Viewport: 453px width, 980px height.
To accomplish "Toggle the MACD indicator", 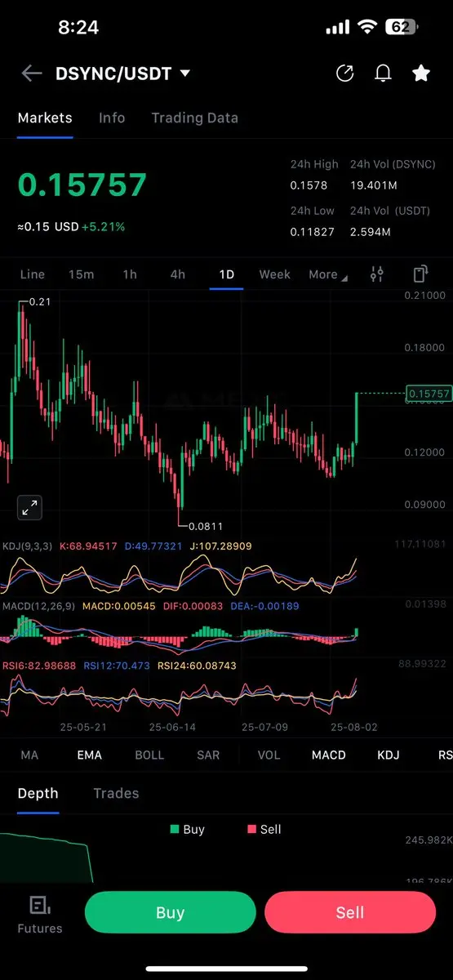I will (x=329, y=755).
